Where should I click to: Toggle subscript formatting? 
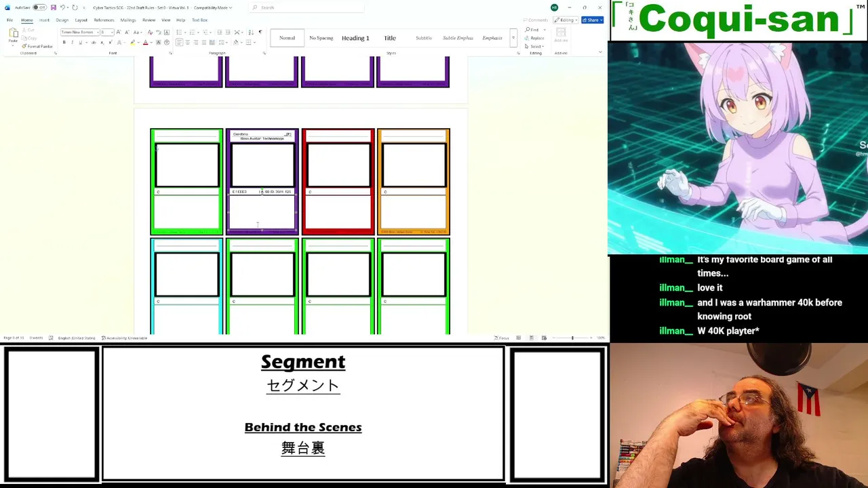point(102,42)
